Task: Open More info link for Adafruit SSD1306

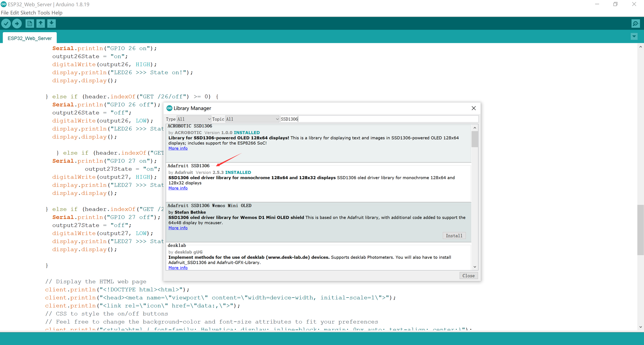Action: click(x=178, y=188)
